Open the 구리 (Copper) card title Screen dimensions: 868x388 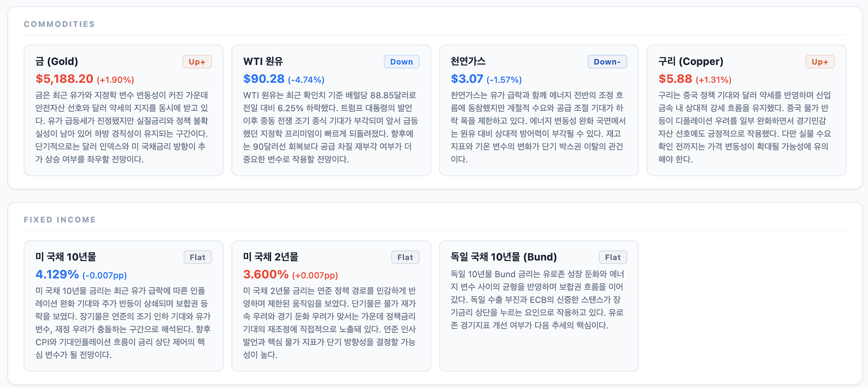coord(690,62)
